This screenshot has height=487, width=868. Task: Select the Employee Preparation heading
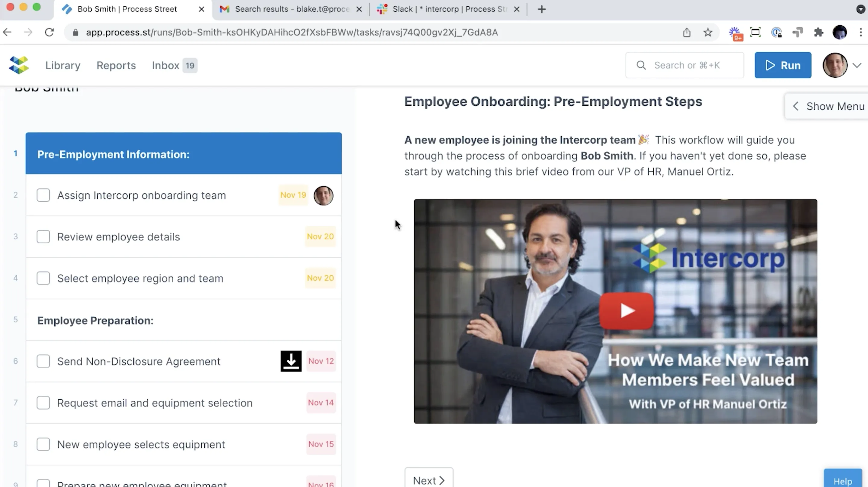[x=184, y=320]
